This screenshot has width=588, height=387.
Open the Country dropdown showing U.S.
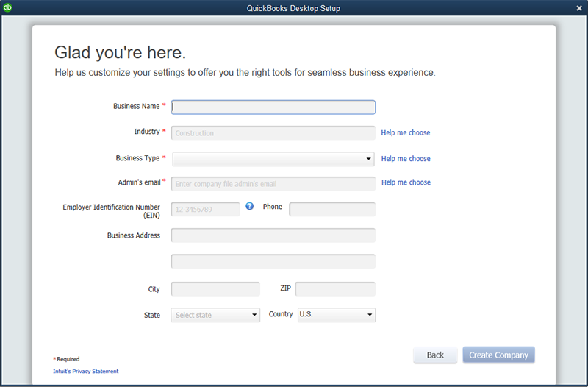tap(337, 315)
